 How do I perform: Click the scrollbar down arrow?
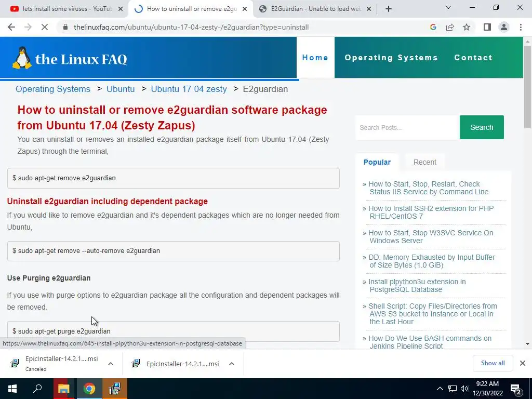pos(527,344)
